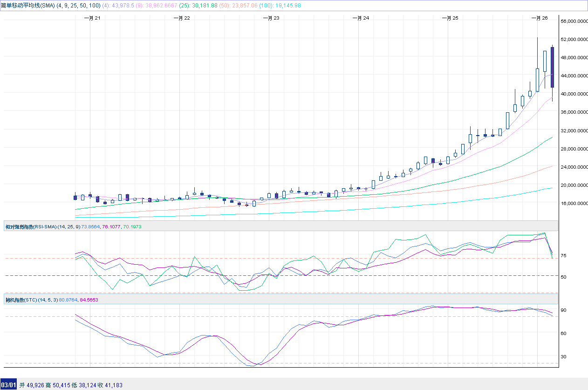Select the SMA (4) value 43,978.5
This screenshot has height=390, width=588.
122,5
